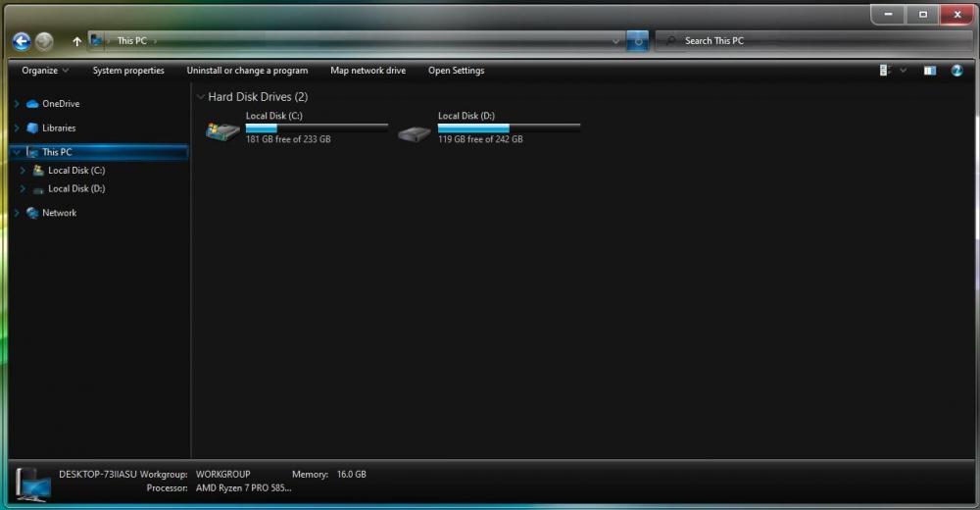980x510 pixels.
Task: Open the address bar history dropdown
Action: tap(615, 41)
